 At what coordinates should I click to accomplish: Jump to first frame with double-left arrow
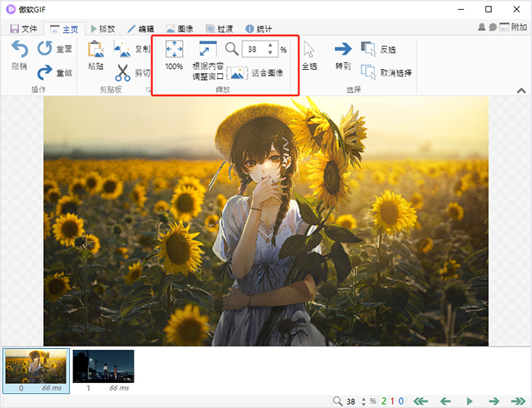pyautogui.click(x=421, y=401)
